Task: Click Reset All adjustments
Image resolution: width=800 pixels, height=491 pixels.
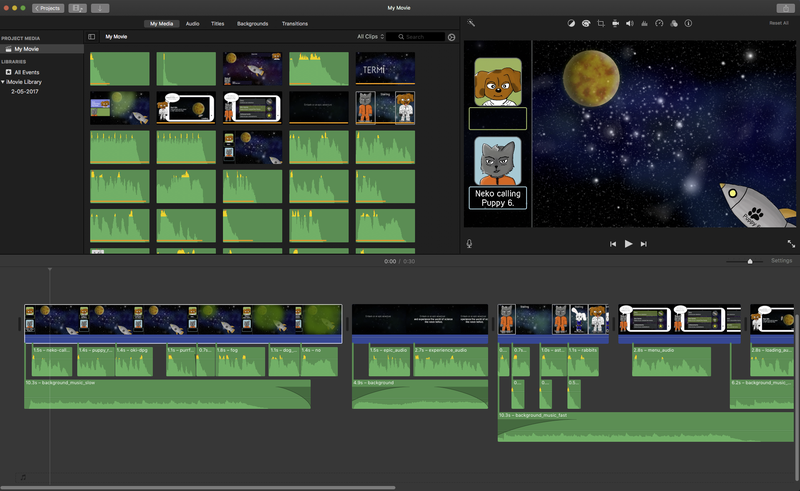Action: (778, 23)
